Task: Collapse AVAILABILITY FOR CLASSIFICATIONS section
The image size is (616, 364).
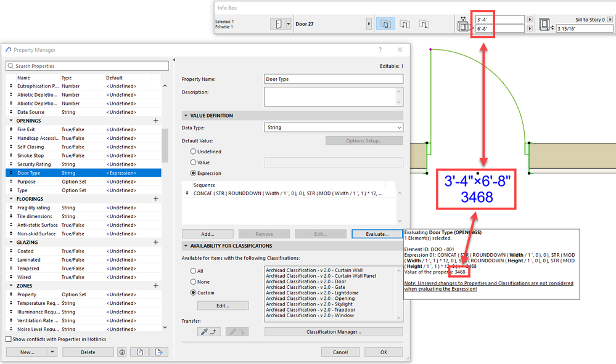Action: coord(186,246)
